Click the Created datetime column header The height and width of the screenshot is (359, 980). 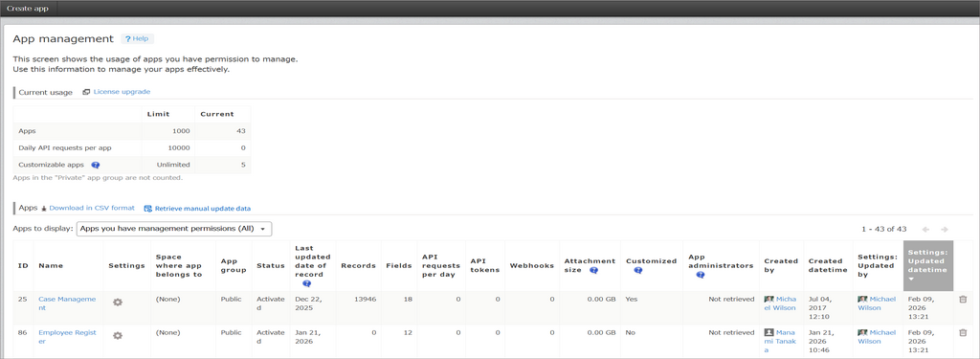828,266
